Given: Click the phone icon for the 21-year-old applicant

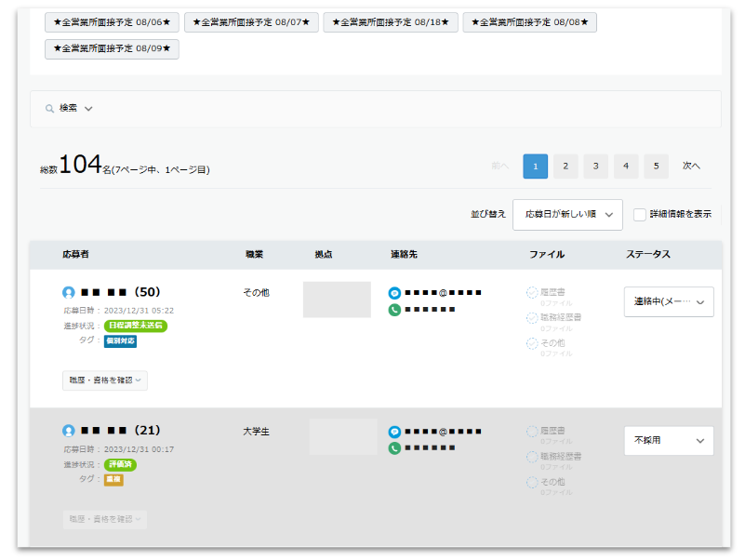Looking at the screenshot, I should tap(394, 448).
